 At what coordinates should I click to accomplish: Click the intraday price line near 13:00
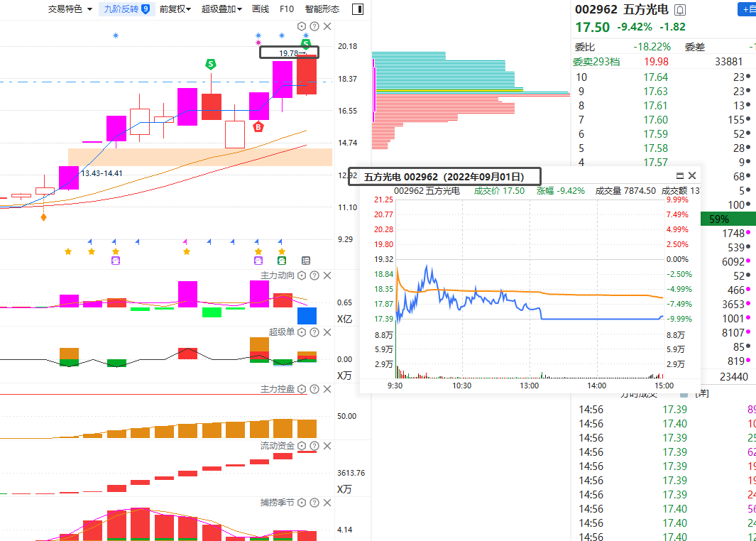pyautogui.click(x=530, y=307)
